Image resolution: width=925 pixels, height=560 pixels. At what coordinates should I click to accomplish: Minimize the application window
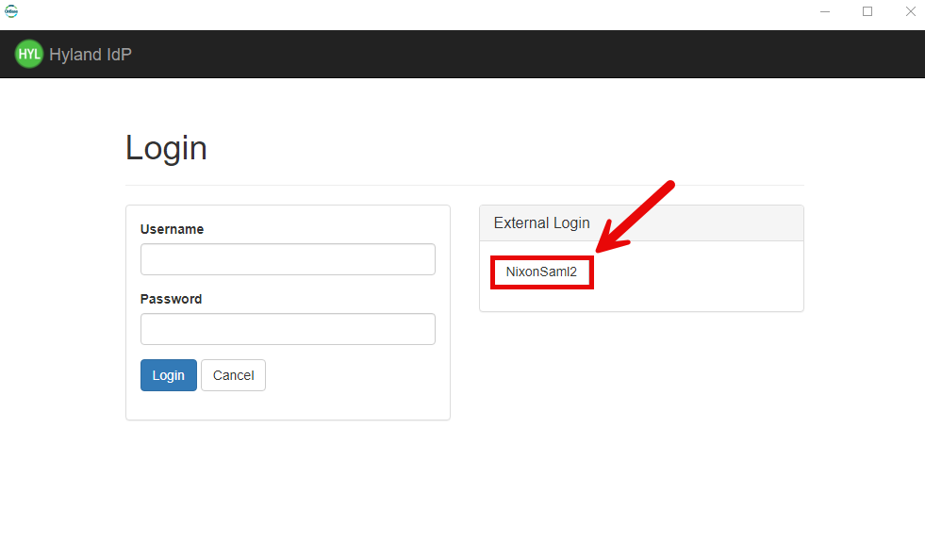tap(825, 11)
